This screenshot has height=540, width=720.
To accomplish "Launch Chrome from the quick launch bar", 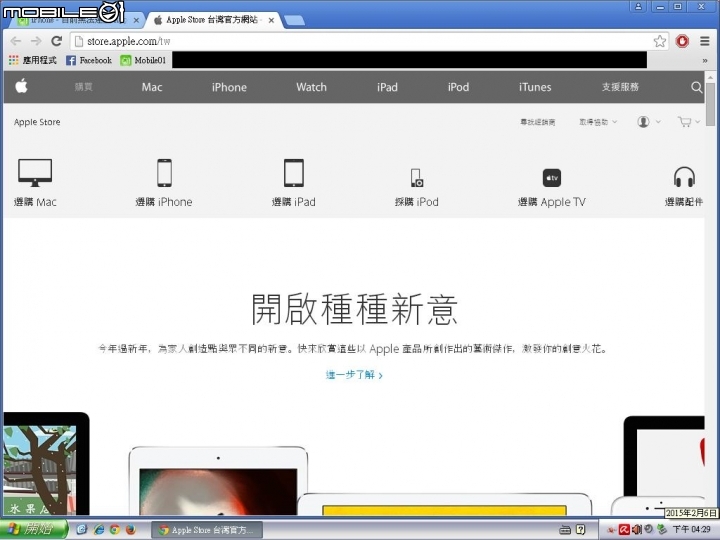I will [x=115, y=529].
